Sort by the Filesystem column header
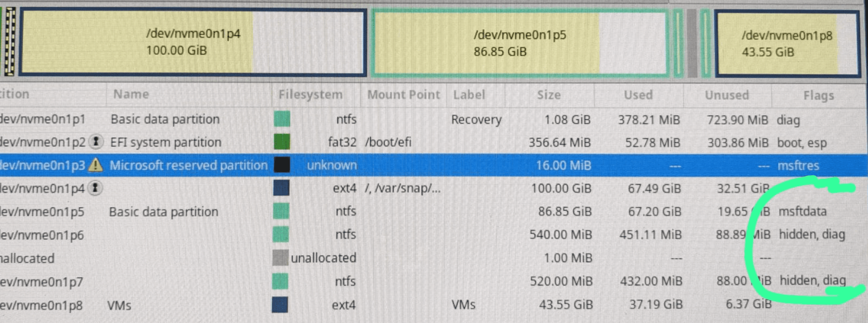Viewport: 868px width, 323px height. (x=310, y=94)
